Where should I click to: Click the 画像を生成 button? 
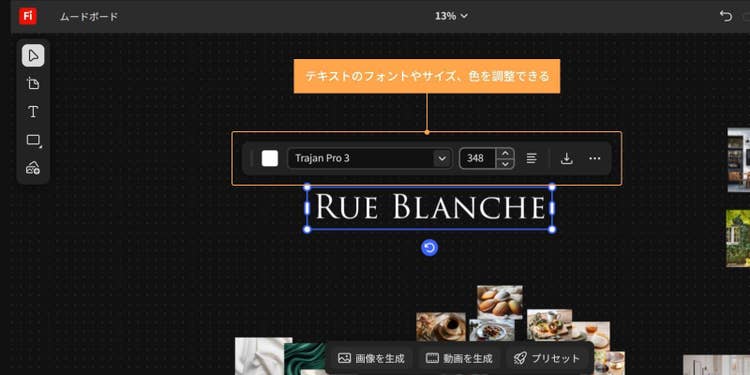pyautogui.click(x=371, y=358)
